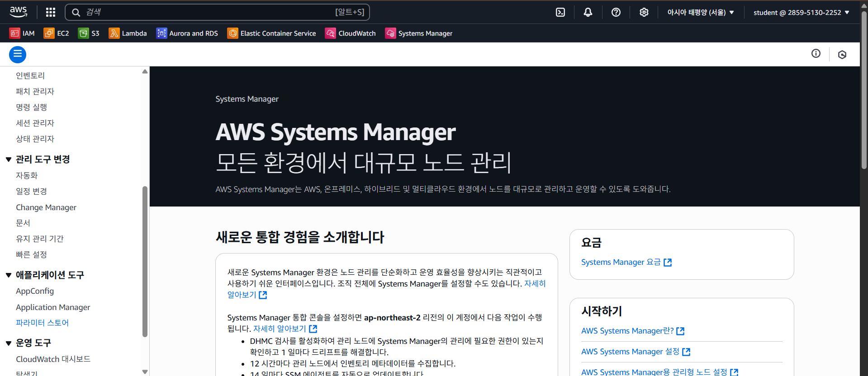This screenshot has width=868, height=376.
Task: Click external link icon beside AWS Systems Manager 설정
Action: point(686,352)
